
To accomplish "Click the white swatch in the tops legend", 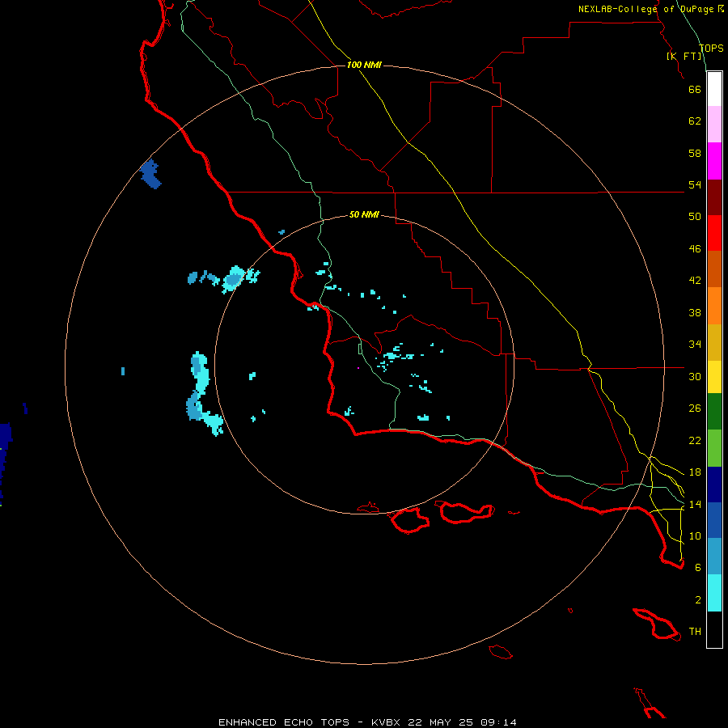I will pyautogui.click(x=714, y=89).
